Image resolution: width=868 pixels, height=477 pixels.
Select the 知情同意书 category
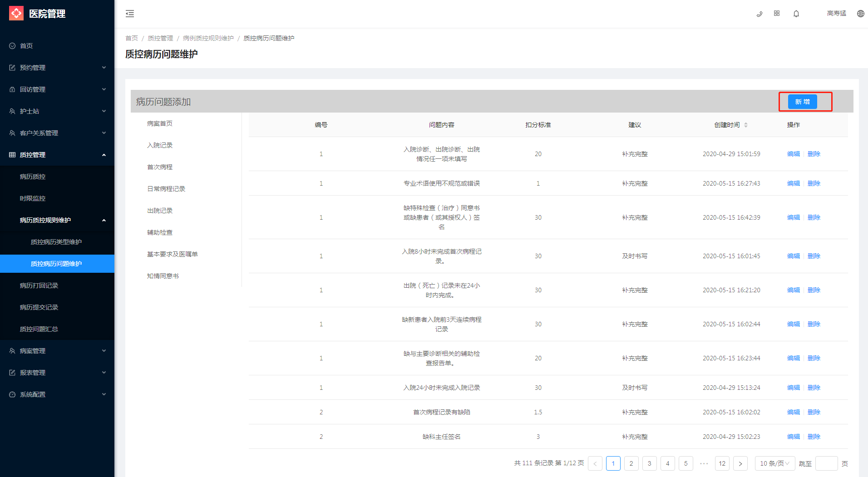click(x=163, y=276)
